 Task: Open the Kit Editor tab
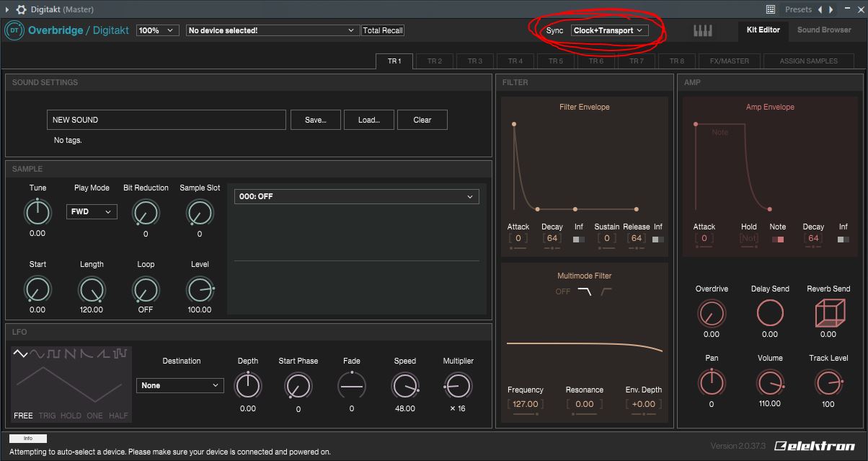point(763,30)
